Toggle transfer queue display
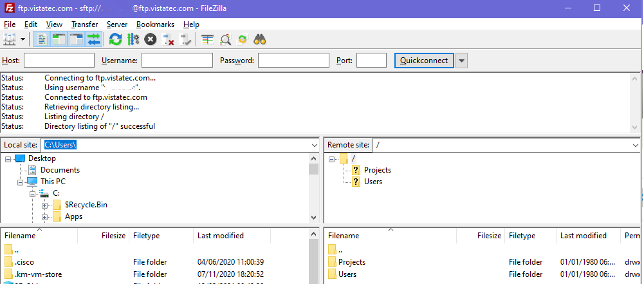 coord(94,39)
